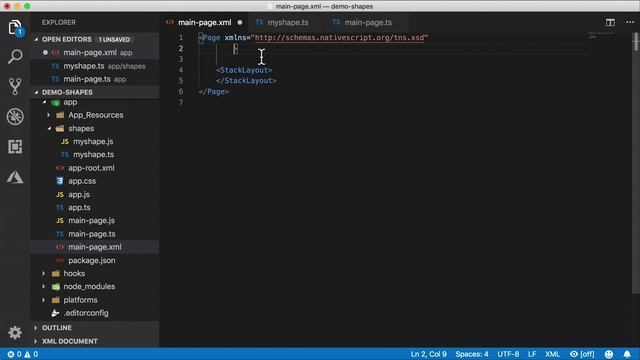This screenshot has width=640, height=360.
Task: Click the editor vertical scrollbar
Action: [x=636, y=163]
